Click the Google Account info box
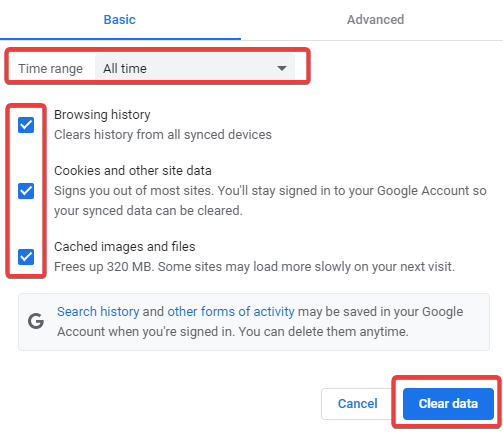This screenshot has height=434, width=503. (x=254, y=322)
